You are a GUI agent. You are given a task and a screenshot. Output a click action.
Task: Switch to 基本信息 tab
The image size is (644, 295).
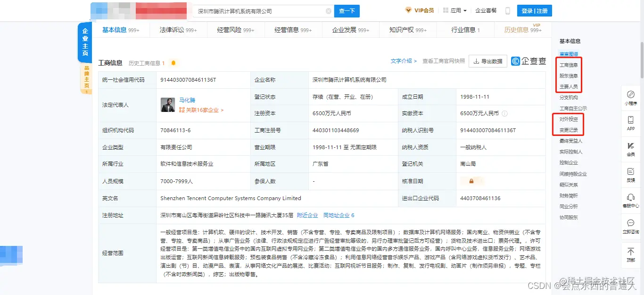click(x=121, y=30)
